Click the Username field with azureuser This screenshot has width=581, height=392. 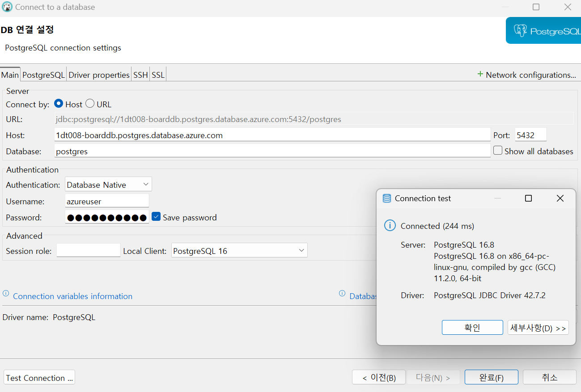(x=107, y=201)
